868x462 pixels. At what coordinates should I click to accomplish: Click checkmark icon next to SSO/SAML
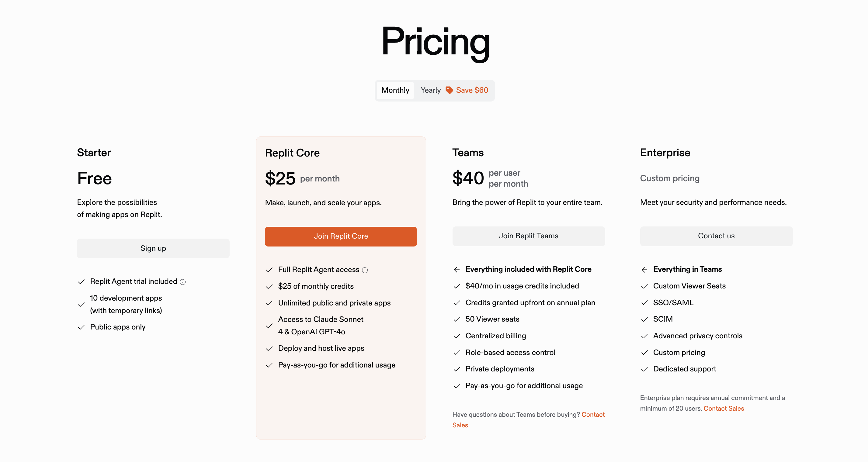[644, 303]
